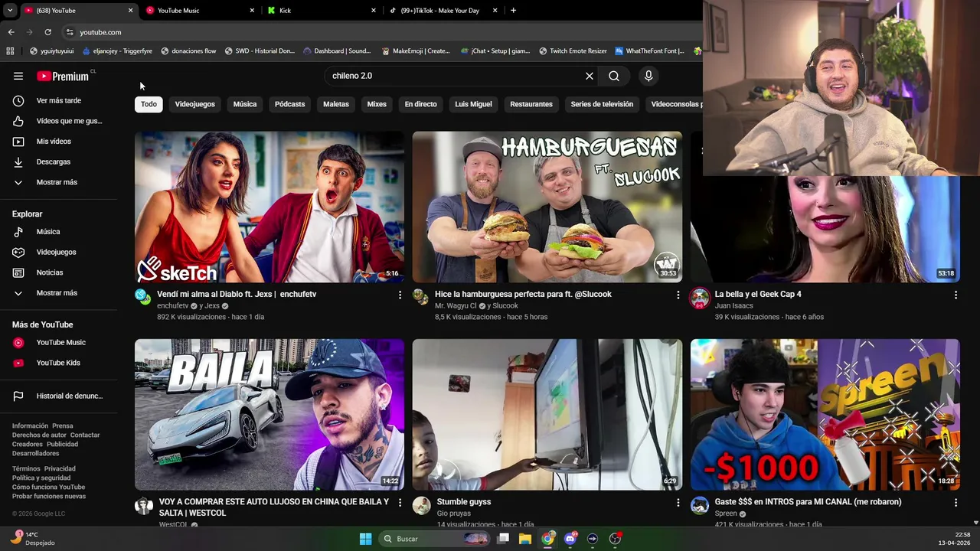Select the Videojuegos filter chip
The image size is (980, 551).
pos(194,104)
